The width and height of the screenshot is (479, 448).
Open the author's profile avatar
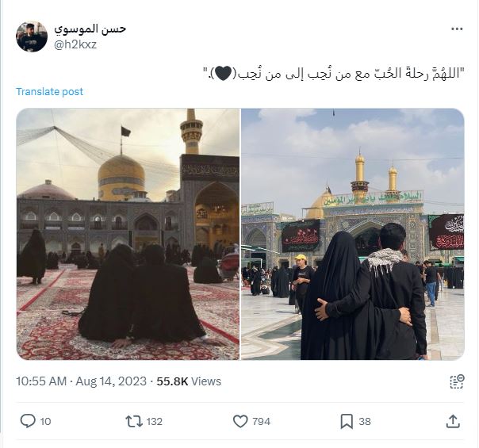[x=32, y=36]
